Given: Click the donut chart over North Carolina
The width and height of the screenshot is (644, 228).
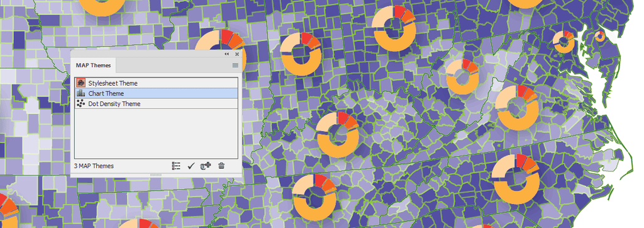Looking at the screenshot, I should (x=516, y=179).
